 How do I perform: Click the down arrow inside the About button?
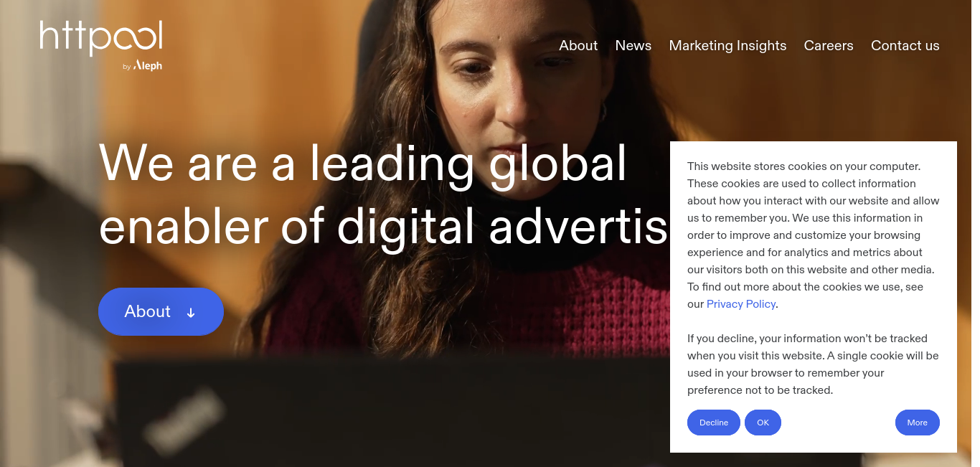tap(191, 312)
